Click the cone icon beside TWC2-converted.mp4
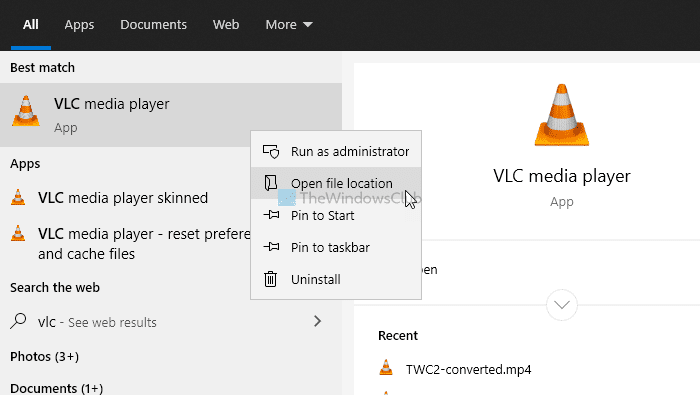This screenshot has height=395, width=700. click(386, 368)
